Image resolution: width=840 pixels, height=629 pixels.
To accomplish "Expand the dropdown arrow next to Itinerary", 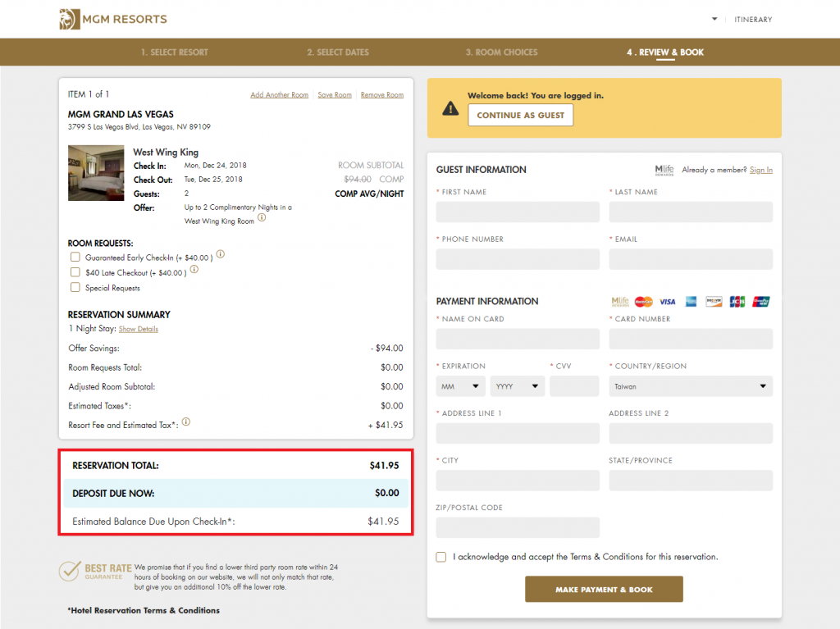I will [714, 20].
